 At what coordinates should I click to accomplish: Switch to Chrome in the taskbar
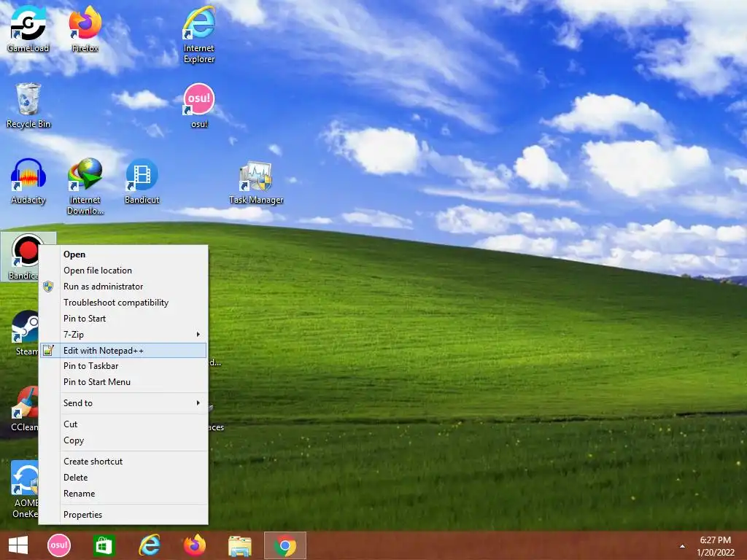pos(285,545)
